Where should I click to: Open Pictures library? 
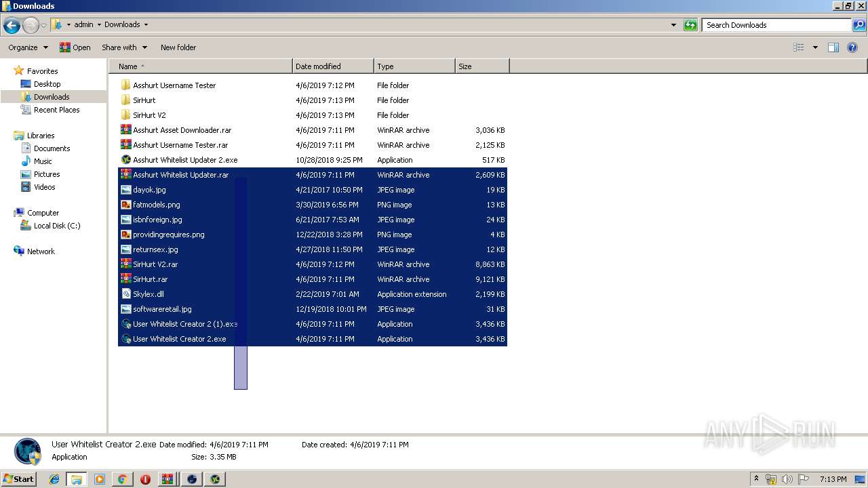(x=47, y=174)
